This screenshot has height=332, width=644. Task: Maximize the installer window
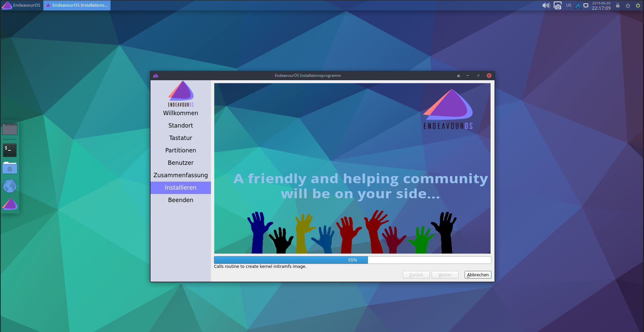point(478,76)
